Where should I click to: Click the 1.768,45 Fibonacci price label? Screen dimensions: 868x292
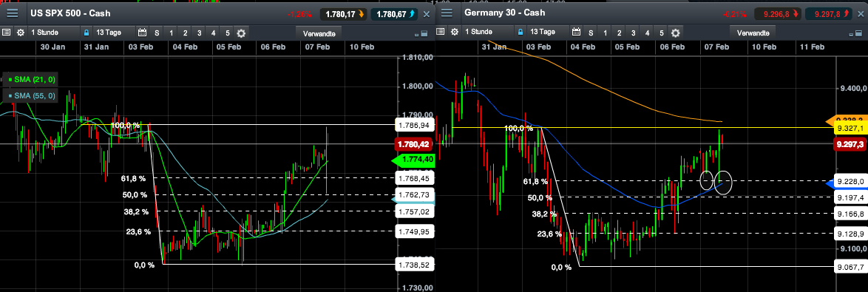coord(416,178)
